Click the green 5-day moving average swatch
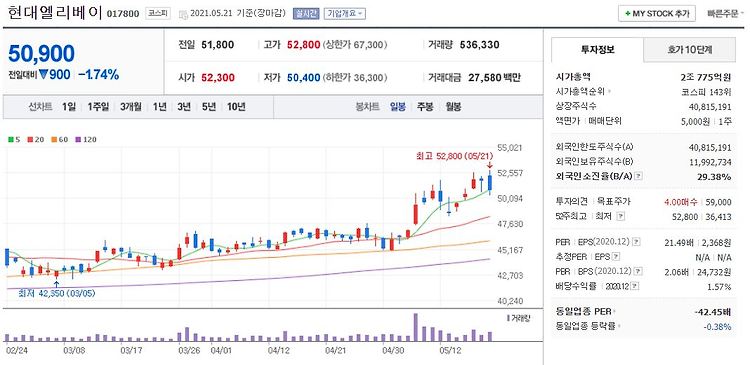The height and width of the screenshot is (365, 750). pyautogui.click(x=11, y=140)
